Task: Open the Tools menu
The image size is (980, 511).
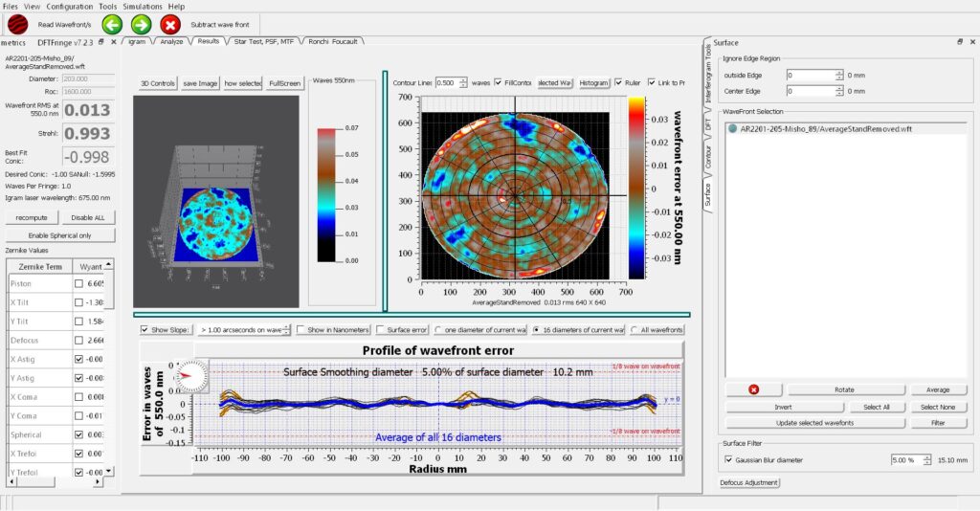Action: pyautogui.click(x=107, y=7)
